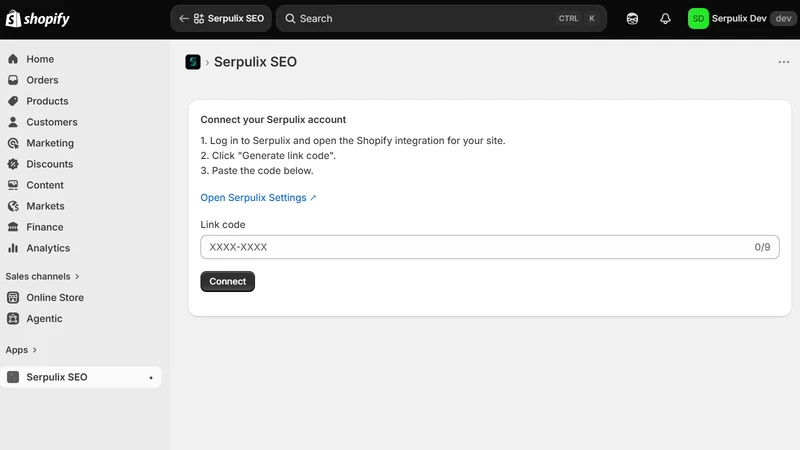Image resolution: width=800 pixels, height=450 pixels.
Task: Open the notifications bell
Action: [665, 19]
